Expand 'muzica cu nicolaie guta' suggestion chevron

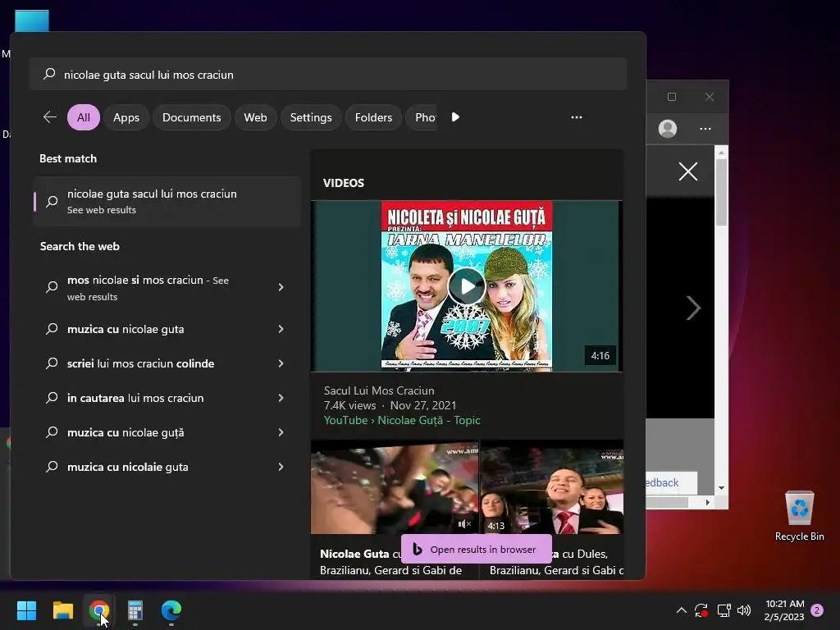[x=281, y=467]
